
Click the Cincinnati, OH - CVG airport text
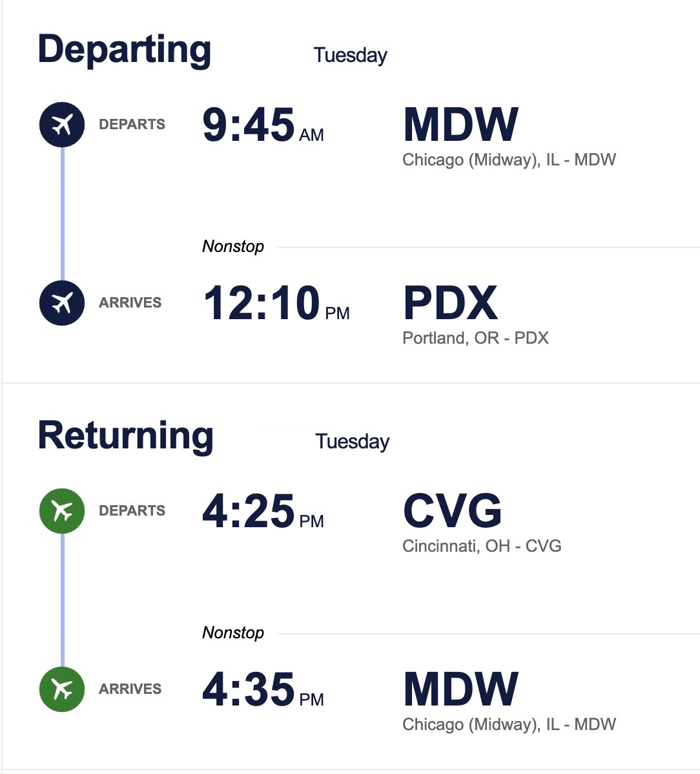coord(482,546)
